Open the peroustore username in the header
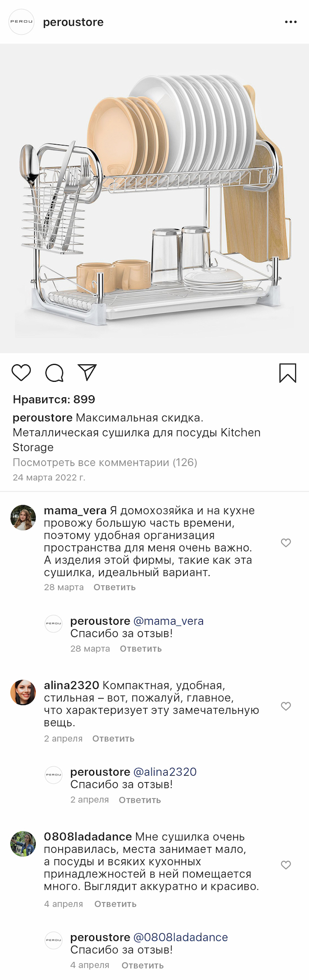The height and width of the screenshot is (980, 309). [73, 22]
